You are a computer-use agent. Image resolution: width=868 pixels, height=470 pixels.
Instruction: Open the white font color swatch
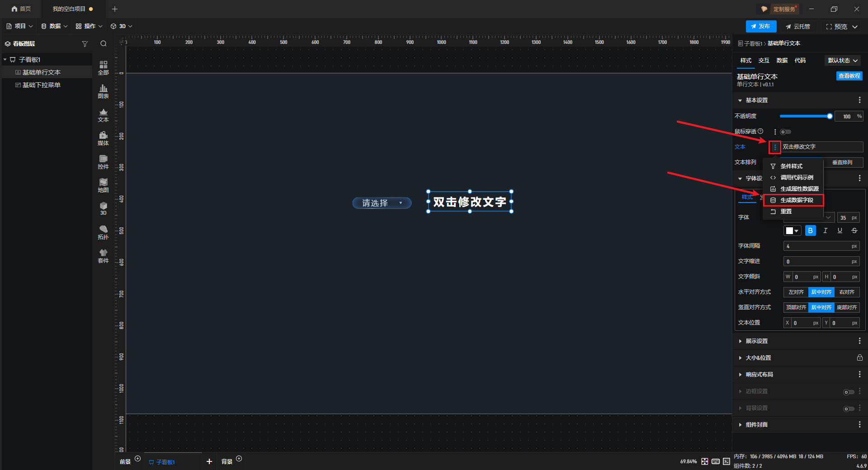[792, 231]
